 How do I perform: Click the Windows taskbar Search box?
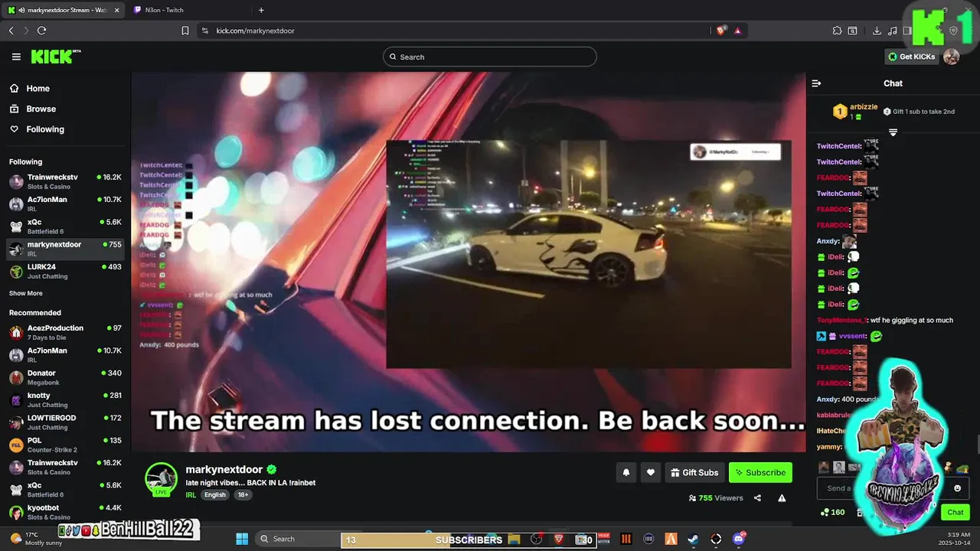point(299,539)
